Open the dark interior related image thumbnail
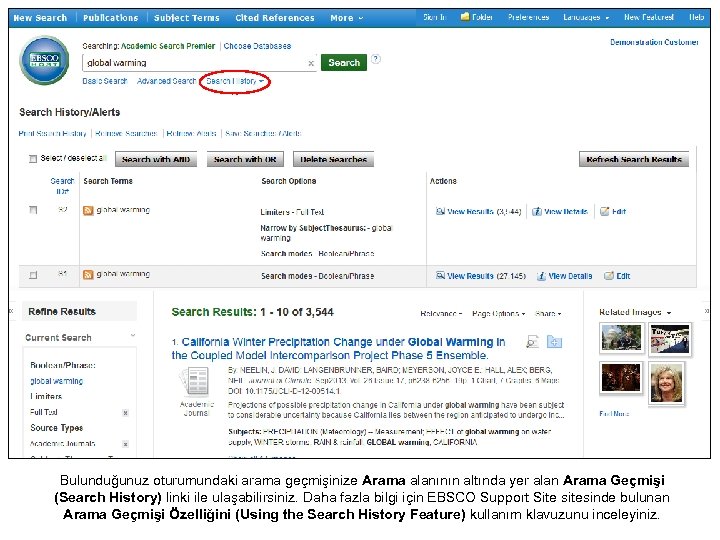 coord(621,377)
